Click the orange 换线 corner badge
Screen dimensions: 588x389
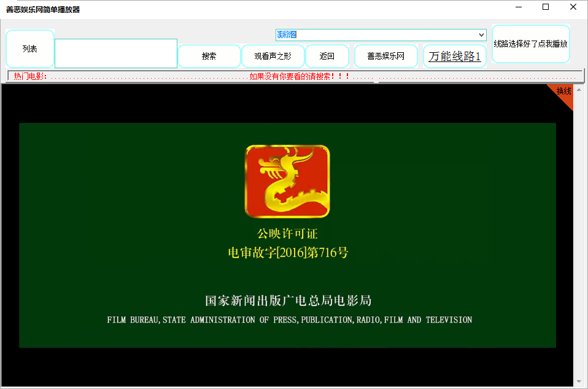click(563, 92)
